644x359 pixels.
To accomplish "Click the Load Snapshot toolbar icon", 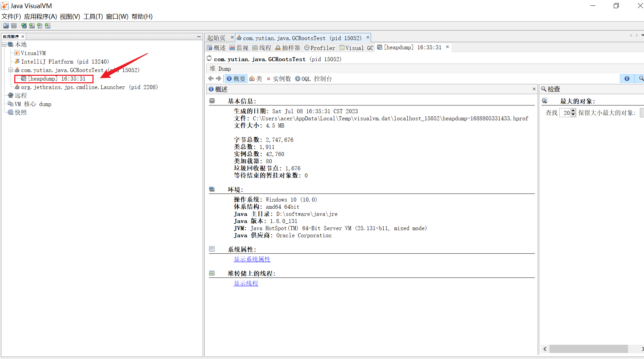I will 6,26.
